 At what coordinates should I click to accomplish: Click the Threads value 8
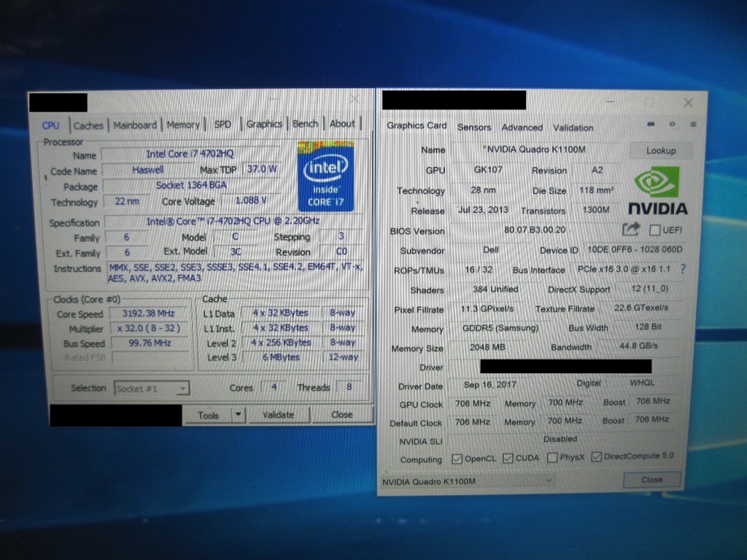pos(349,386)
